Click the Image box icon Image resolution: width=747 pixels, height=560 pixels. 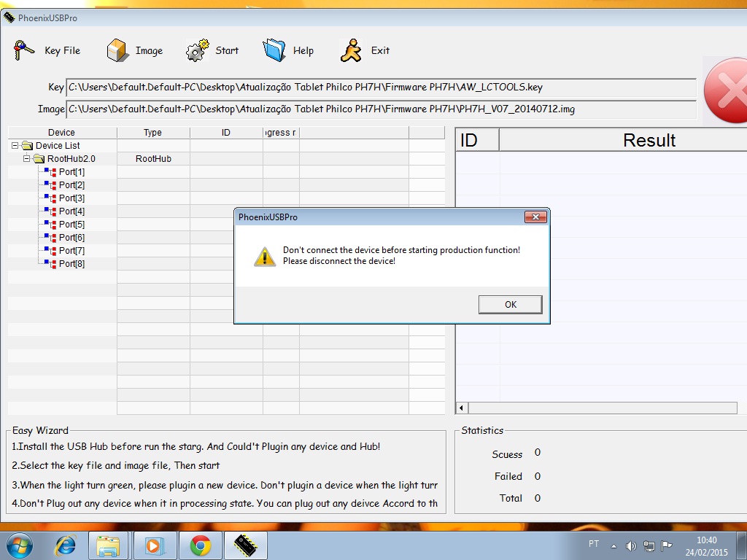tap(117, 50)
